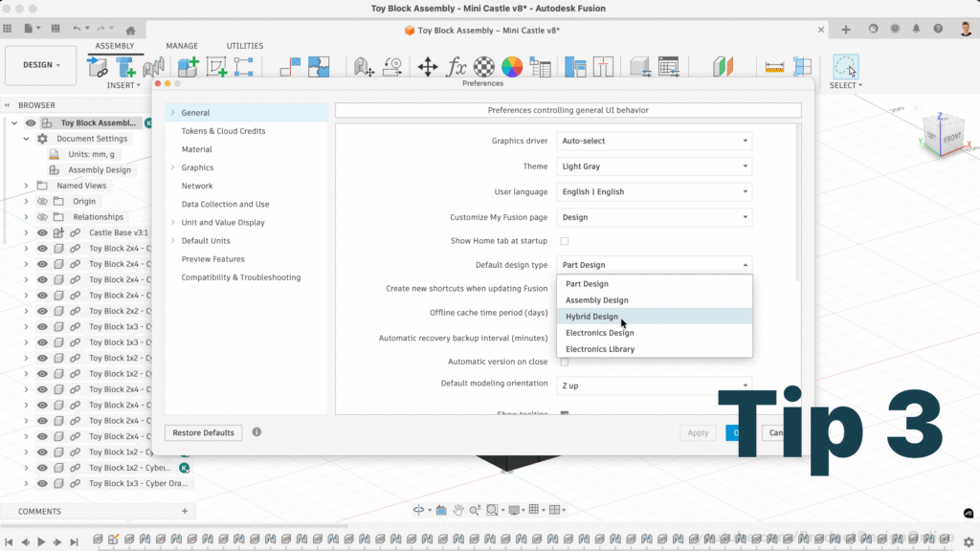Expand the Graphics preferences category
Image resolution: width=980 pixels, height=551 pixels.
[172, 167]
